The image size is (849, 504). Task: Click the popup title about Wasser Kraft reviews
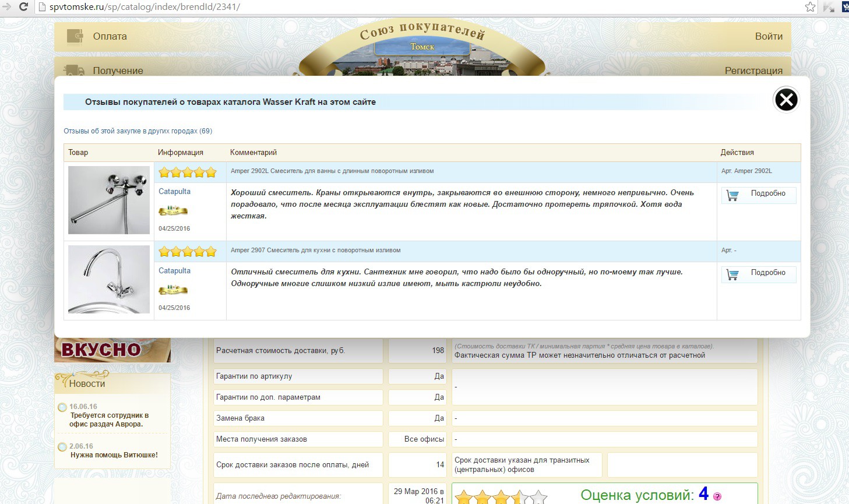[x=230, y=102]
